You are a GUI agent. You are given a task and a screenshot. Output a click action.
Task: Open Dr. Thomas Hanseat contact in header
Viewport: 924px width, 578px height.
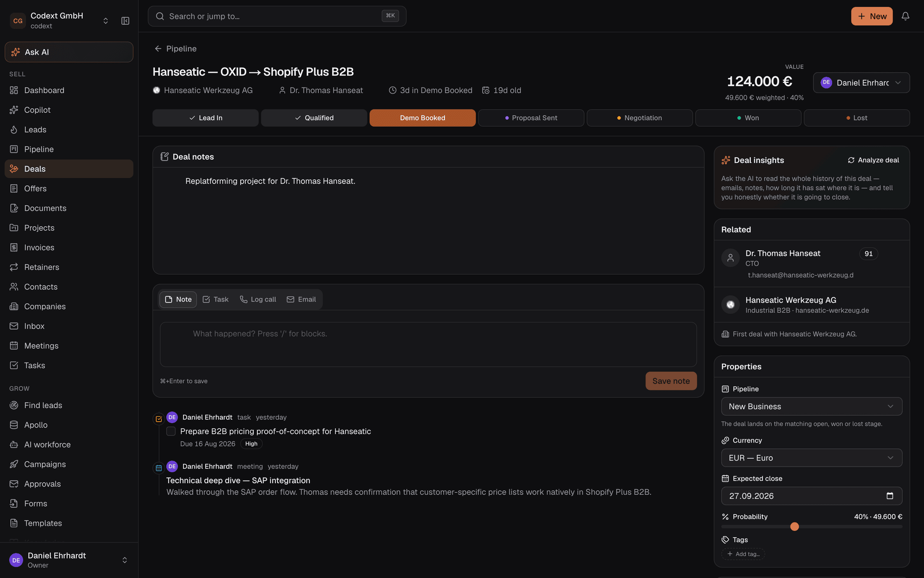321,90
